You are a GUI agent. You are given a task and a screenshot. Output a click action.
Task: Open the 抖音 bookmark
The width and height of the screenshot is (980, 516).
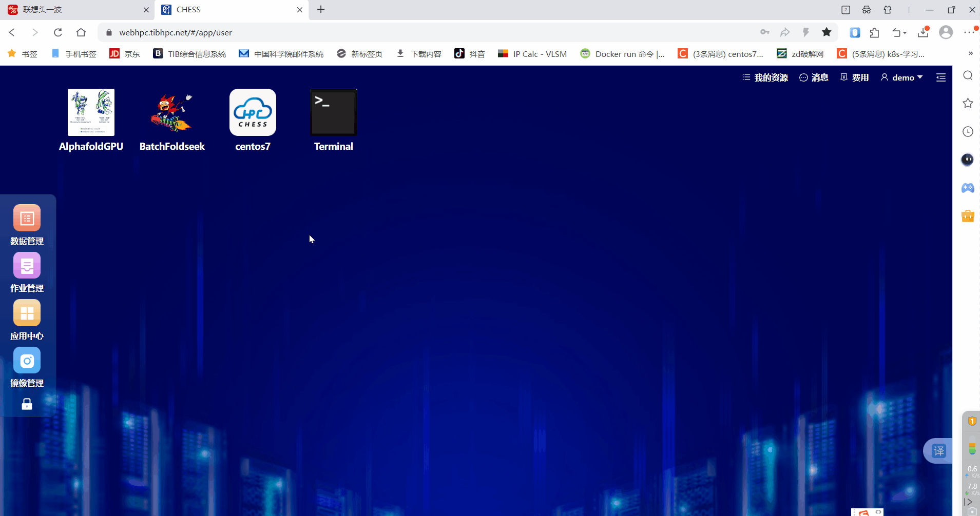click(x=470, y=54)
